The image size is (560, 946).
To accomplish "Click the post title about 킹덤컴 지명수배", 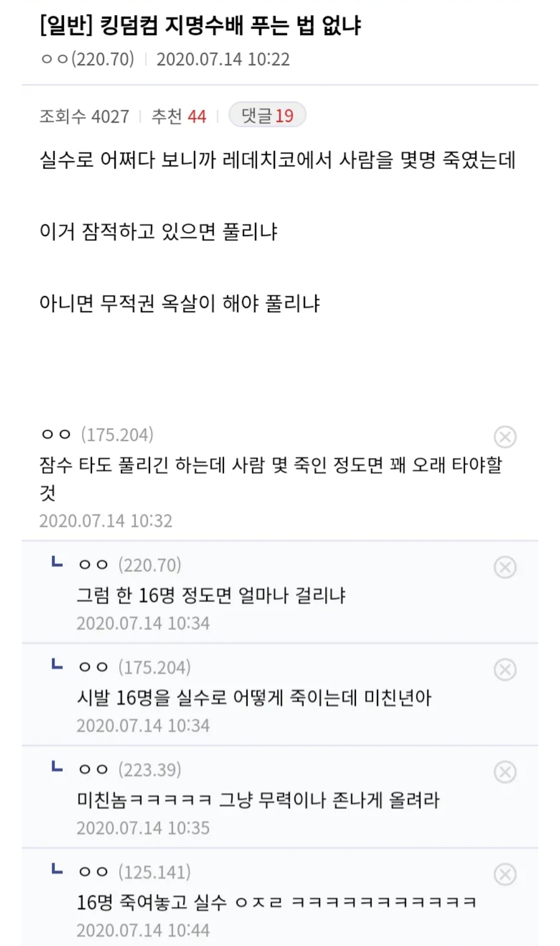I will (200, 25).
